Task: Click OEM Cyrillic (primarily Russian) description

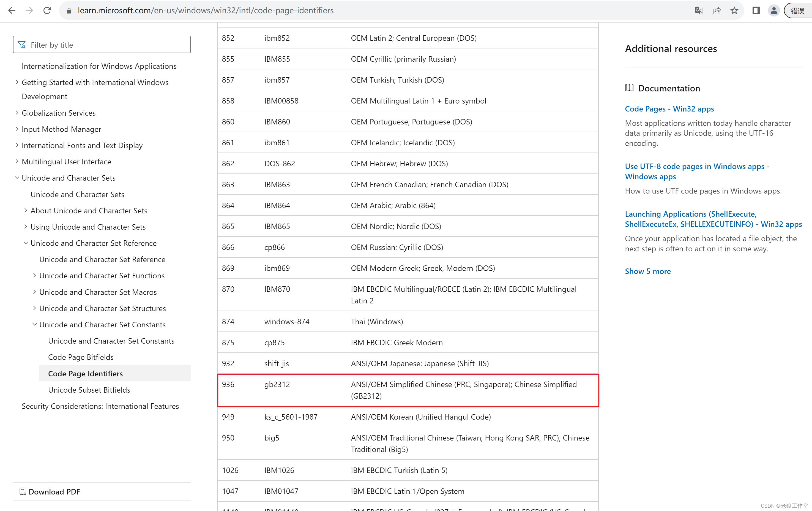Action: pos(403,59)
